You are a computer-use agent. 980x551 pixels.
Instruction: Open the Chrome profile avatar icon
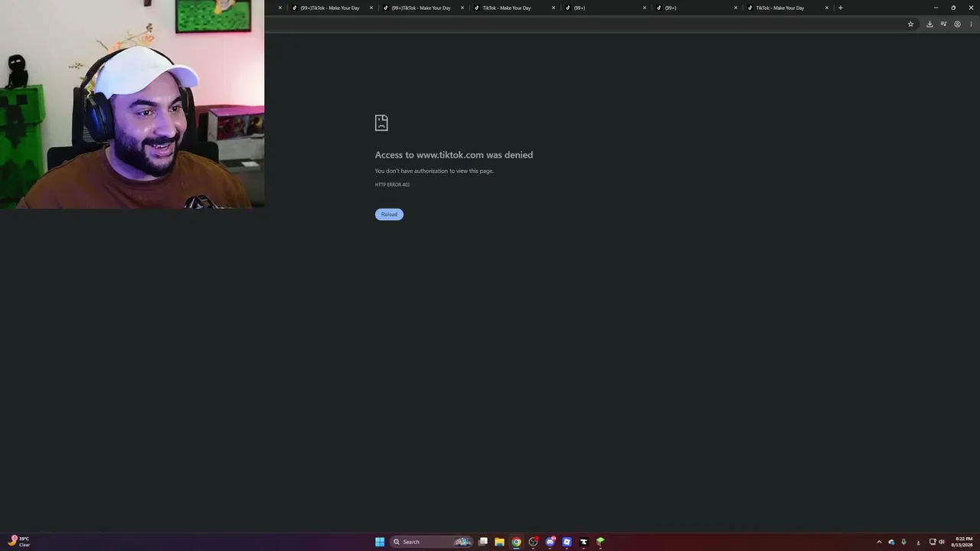tap(957, 24)
